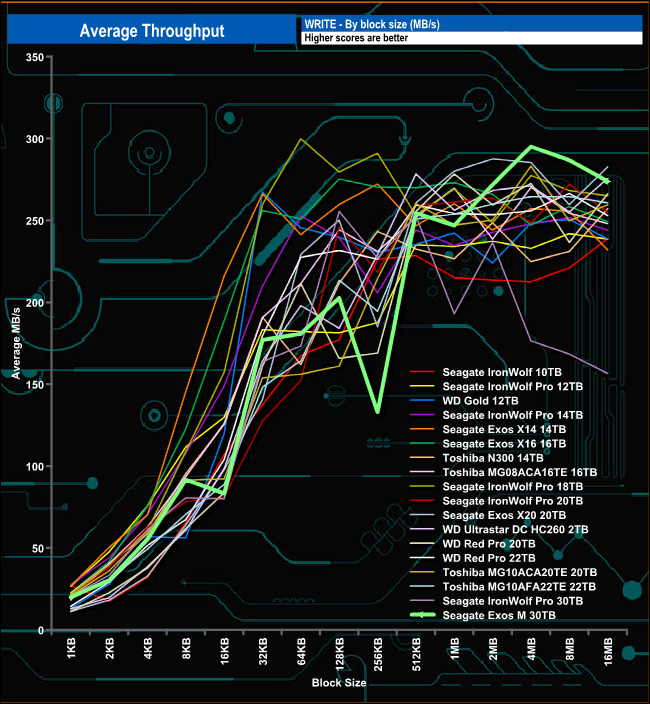Select the Seagate Exos M 30TB legend label
Image resolution: width=650 pixels, height=704 pixels.
[x=499, y=616]
